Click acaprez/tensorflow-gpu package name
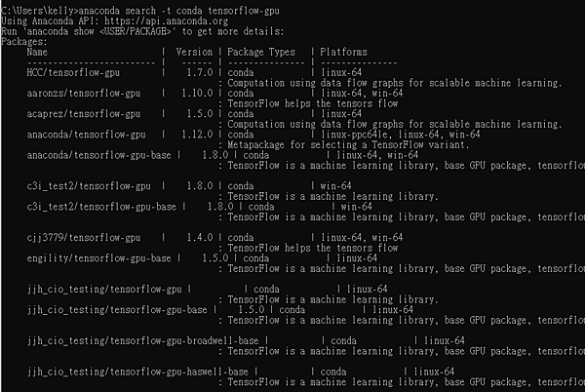This screenshot has width=585, height=392. 84,114
